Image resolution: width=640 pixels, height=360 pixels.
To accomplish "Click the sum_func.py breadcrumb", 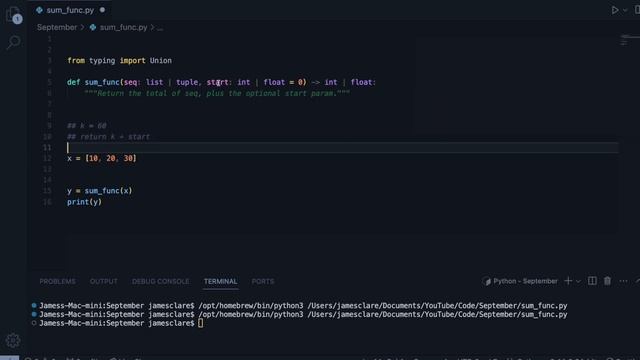I will coord(123,27).
